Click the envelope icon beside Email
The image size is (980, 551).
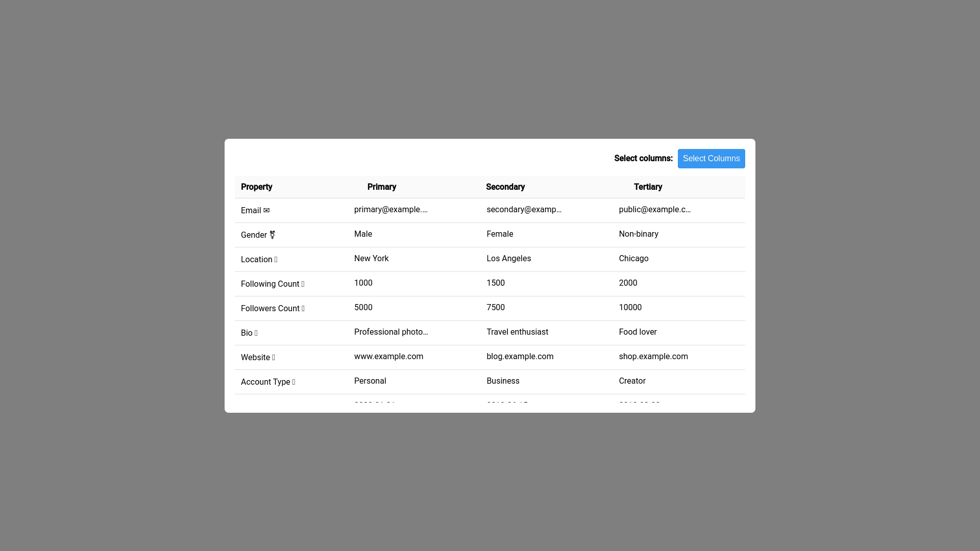[266, 211]
